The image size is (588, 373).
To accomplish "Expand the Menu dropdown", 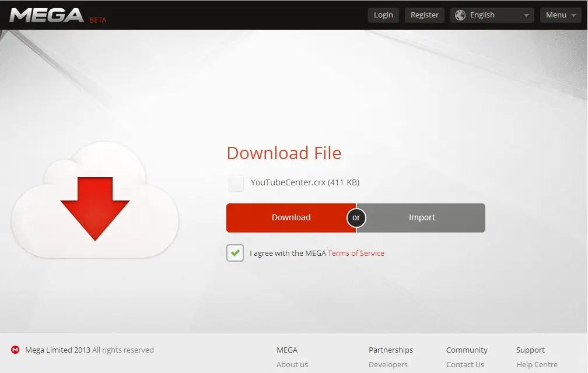I will (x=561, y=15).
